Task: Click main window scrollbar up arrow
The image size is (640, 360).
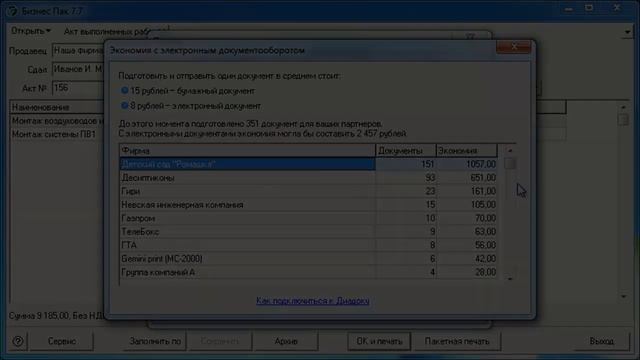Action: click(x=623, y=107)
